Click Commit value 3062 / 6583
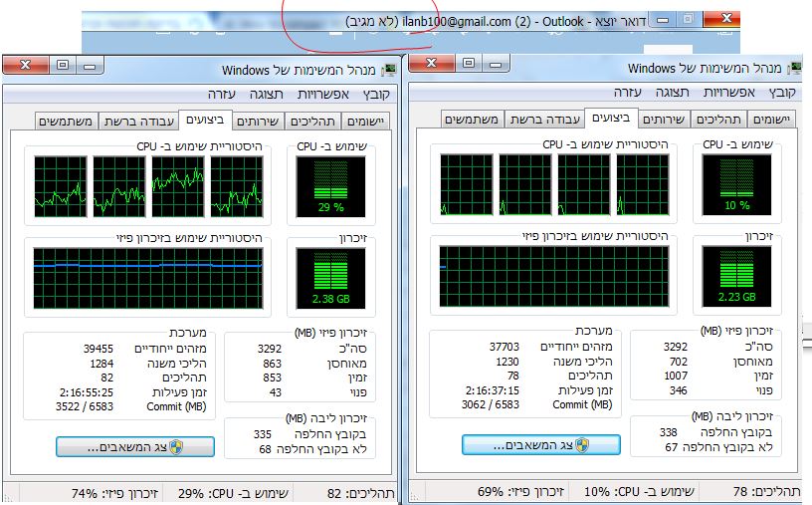812x505 pixels. 491,404
